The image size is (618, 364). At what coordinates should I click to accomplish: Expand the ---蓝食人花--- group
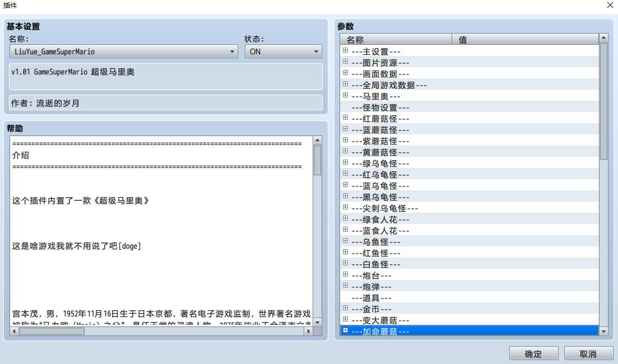coord(345,230)
